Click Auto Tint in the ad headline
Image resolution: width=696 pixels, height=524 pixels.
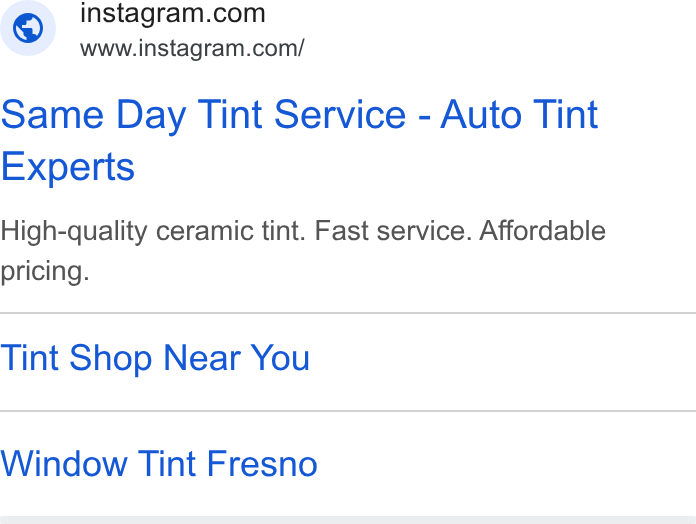click(x=519, y=115)
